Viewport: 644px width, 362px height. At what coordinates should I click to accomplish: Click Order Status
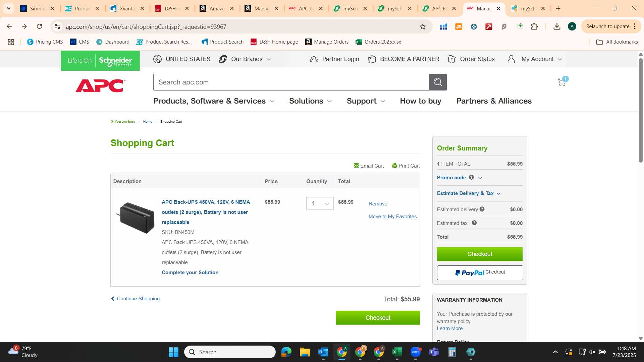471,59
